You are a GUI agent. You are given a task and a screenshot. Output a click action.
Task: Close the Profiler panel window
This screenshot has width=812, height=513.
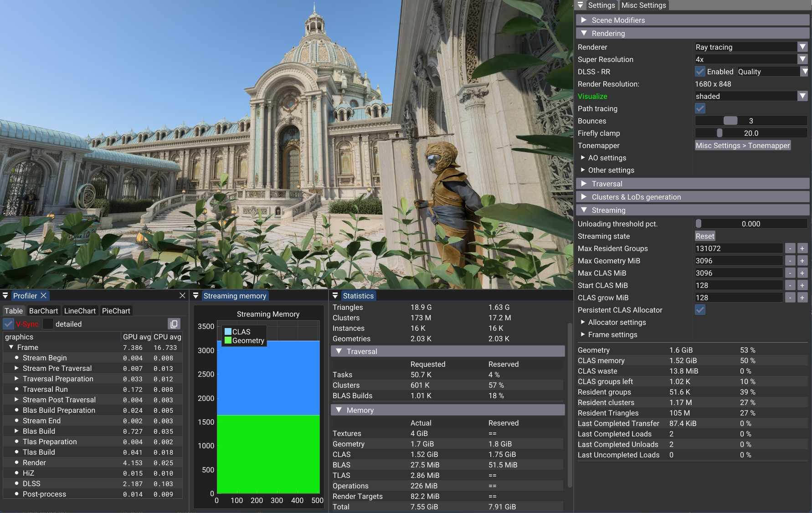182,296
